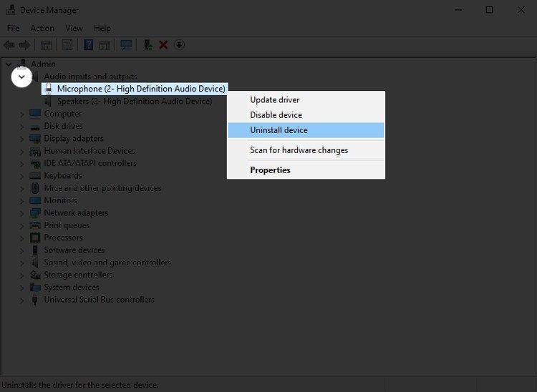Open the View menu
Screen dimensions: 537x392
(74, 28)
